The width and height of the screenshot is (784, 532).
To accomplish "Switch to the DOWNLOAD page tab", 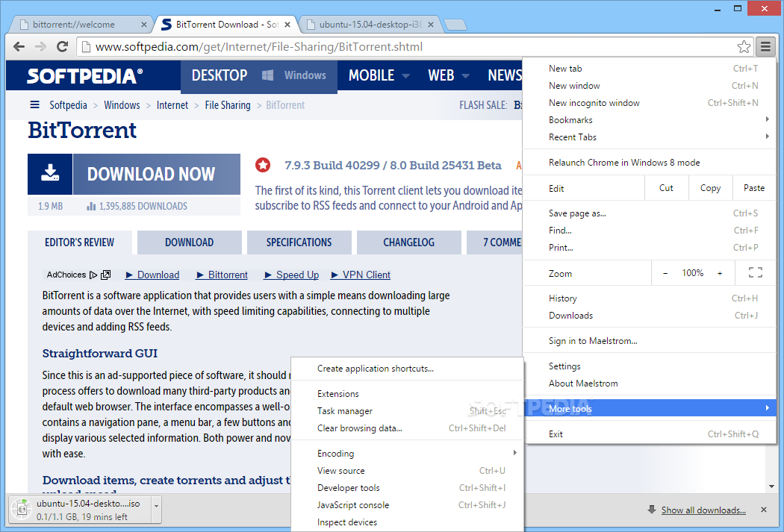I will [189, 242].
